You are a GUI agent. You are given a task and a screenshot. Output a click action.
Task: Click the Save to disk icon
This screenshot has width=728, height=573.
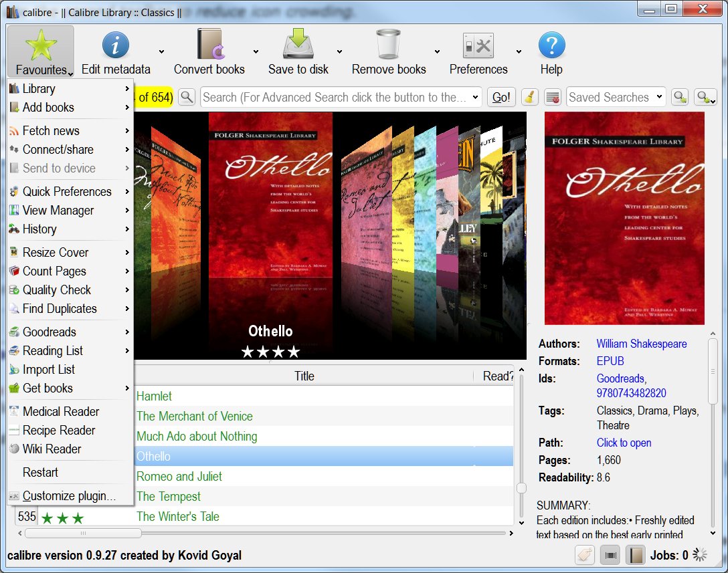point(298,43)
